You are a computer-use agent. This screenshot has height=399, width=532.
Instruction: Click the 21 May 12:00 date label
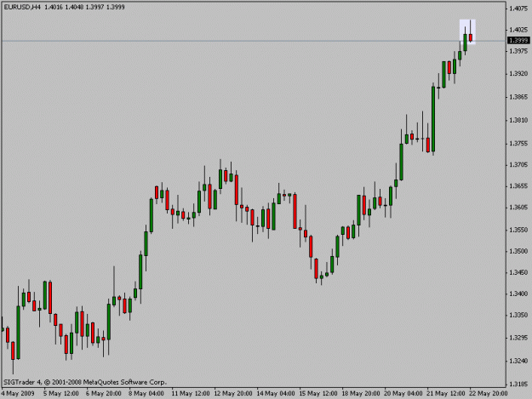[x=446, y=393]
